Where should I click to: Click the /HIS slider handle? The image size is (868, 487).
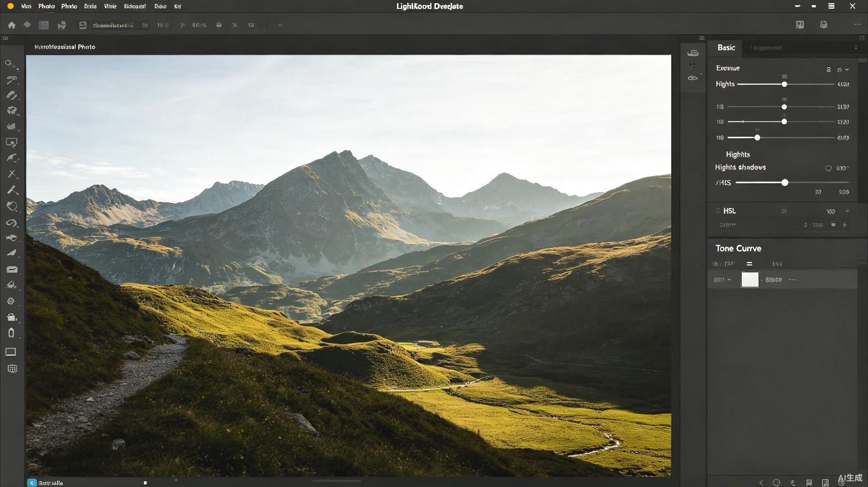(x=785, y=183)
